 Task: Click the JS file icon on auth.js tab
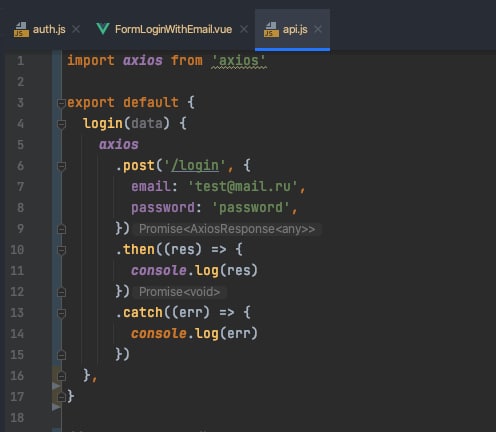pos(21,30)
